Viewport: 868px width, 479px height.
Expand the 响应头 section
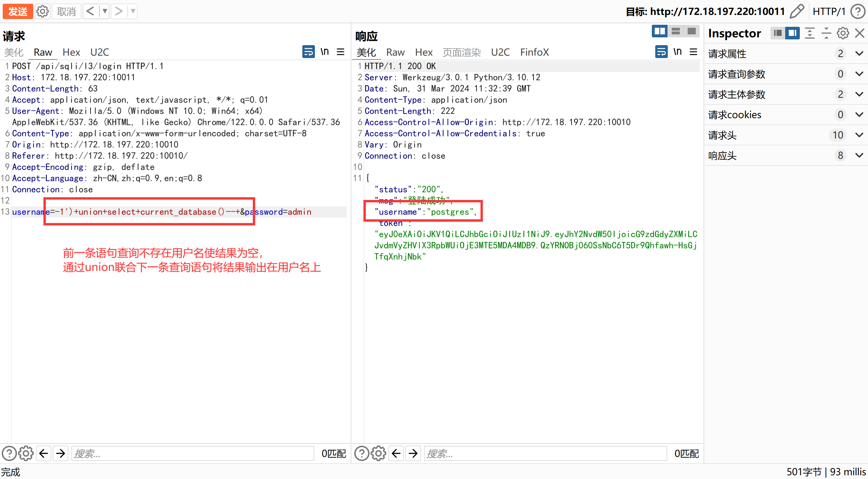tap(859, 155)
